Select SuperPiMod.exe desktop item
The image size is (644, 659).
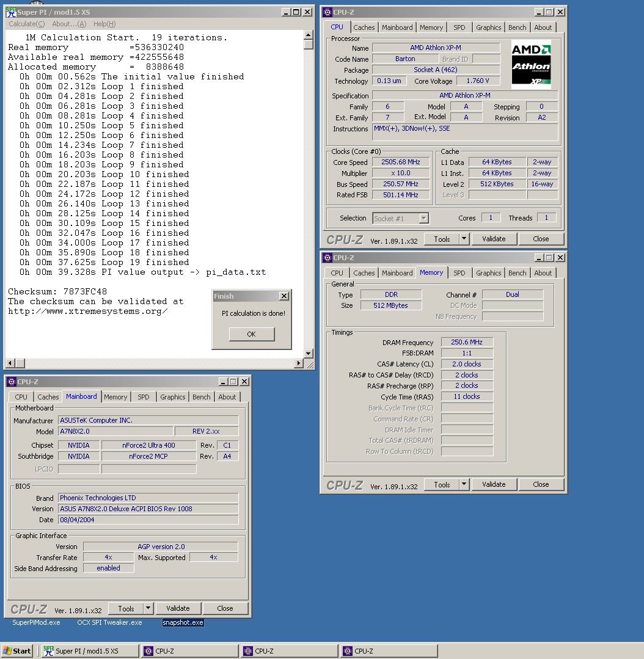coord(36,622)
